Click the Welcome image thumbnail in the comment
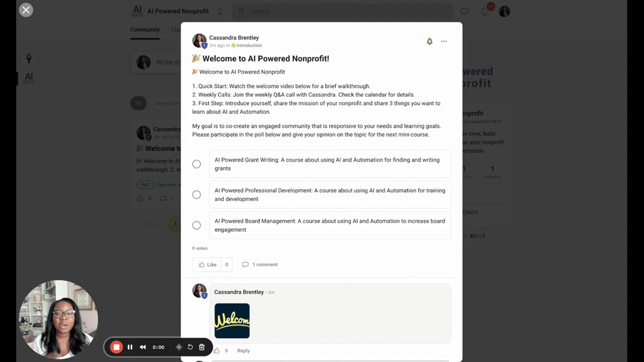 click(x=232, y=321)
